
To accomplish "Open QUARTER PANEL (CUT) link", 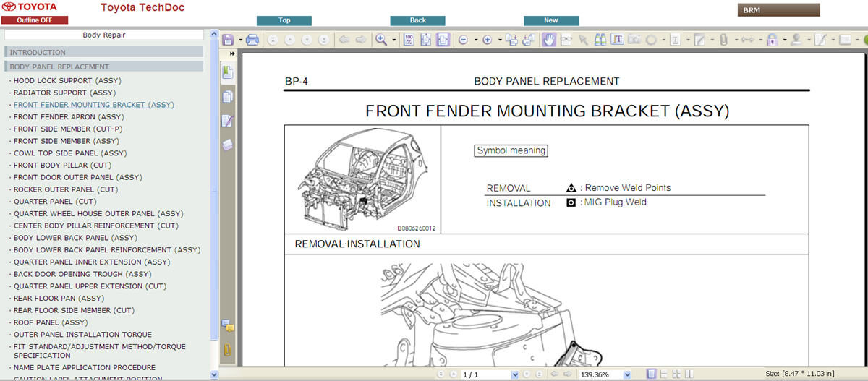I will [x=55, y=202].
